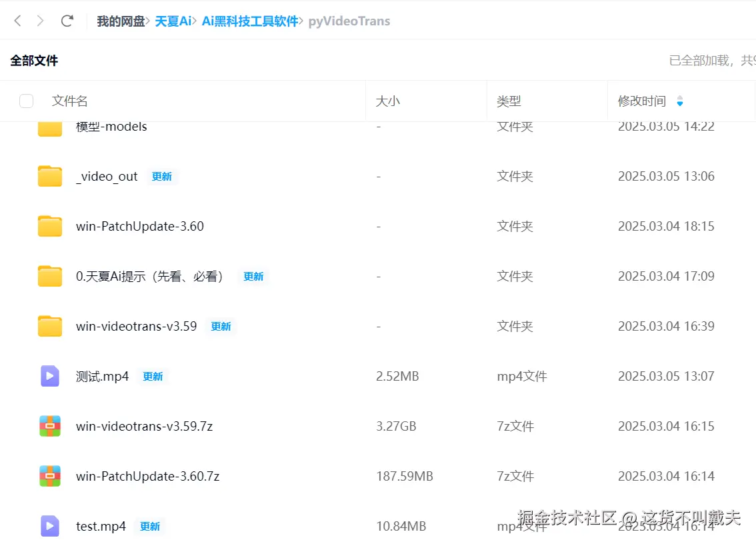
Task: Sort by the 文件名 column header
Action: (x=70, y=101)
